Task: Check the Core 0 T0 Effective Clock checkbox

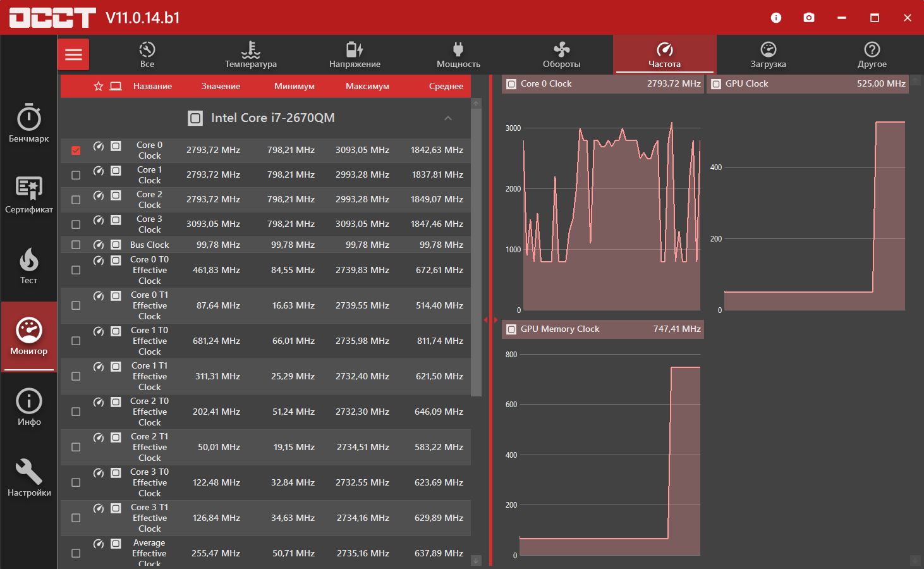Action: click(x=76, y=270)
